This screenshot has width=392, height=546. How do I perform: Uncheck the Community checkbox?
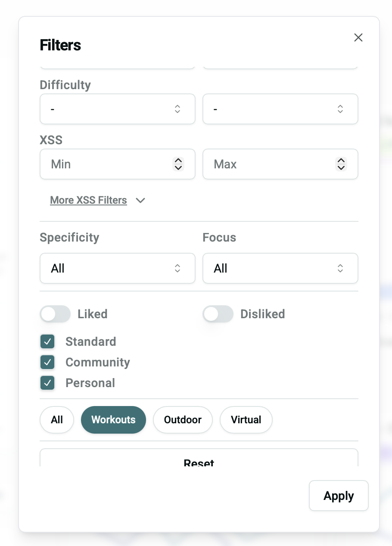pyautogui.click(x=47, y=362)
